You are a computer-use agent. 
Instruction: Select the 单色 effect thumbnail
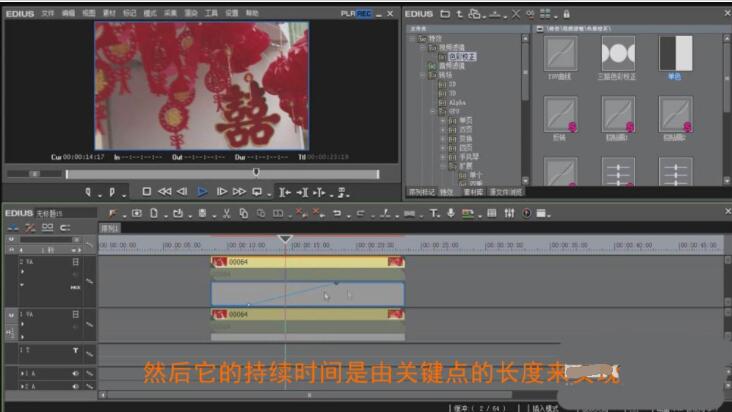point(675,53)
